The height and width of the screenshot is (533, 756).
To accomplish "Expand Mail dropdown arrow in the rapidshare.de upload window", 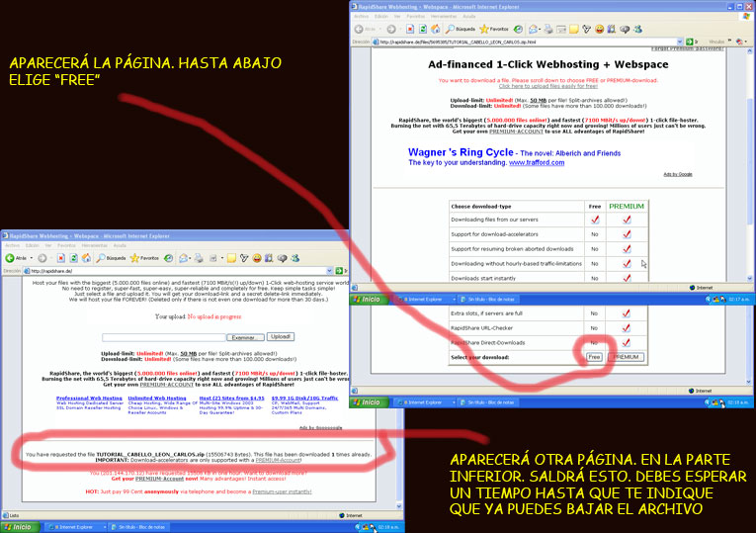I will (190, 258).
